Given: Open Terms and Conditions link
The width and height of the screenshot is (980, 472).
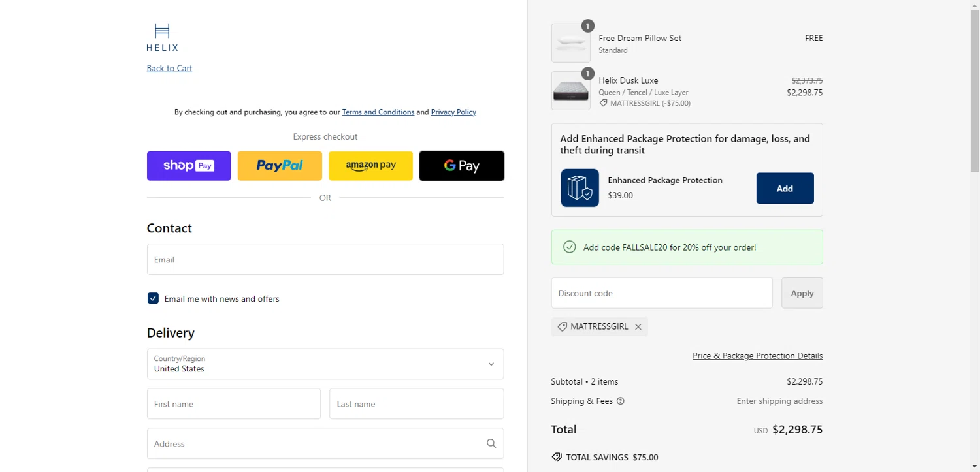Looking at the screenshot, I should 378,112.
